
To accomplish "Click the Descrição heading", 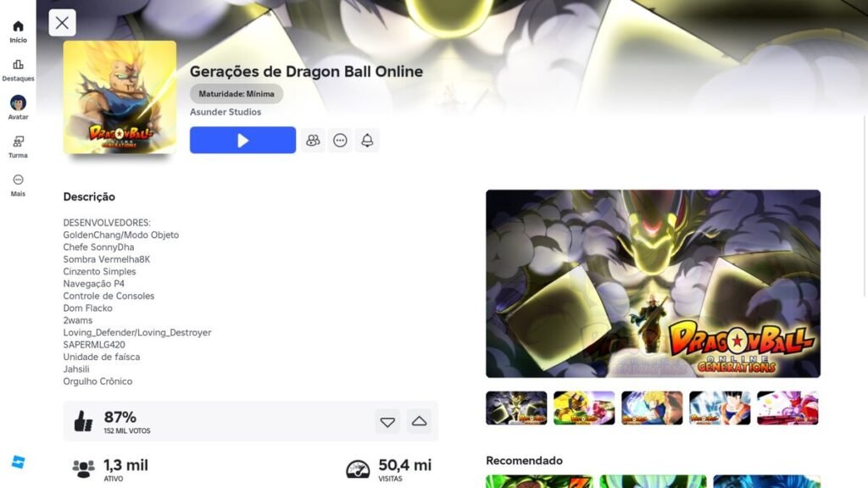I will click(89, 197).
